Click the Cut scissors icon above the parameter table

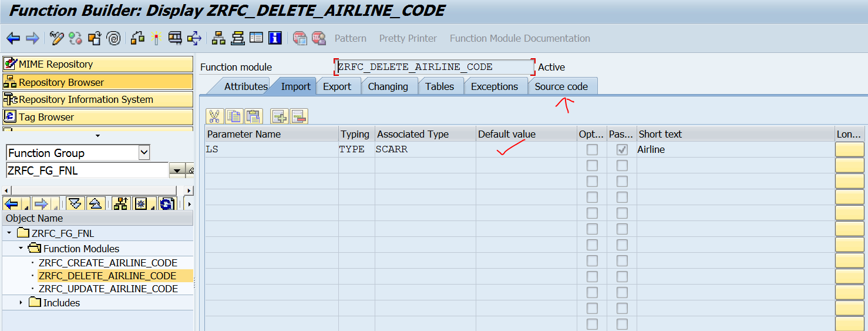pos(215,116)
